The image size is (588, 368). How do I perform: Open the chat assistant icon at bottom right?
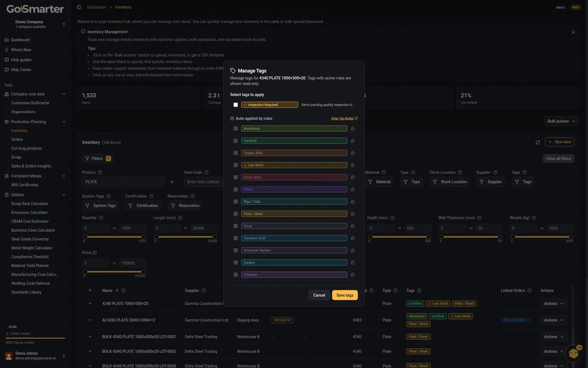click(x=574, y=353)
